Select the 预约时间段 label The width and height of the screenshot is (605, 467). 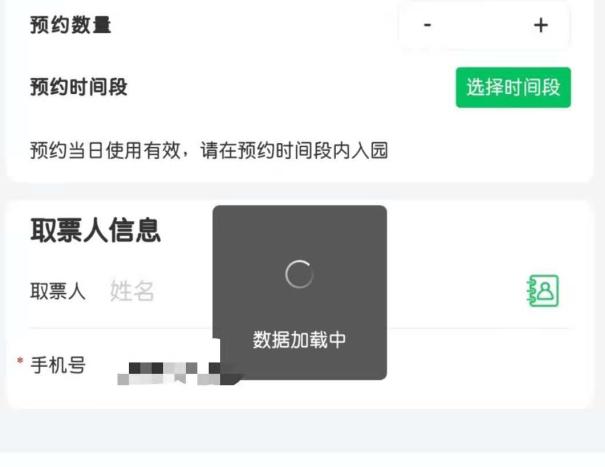tap(79, 87)
